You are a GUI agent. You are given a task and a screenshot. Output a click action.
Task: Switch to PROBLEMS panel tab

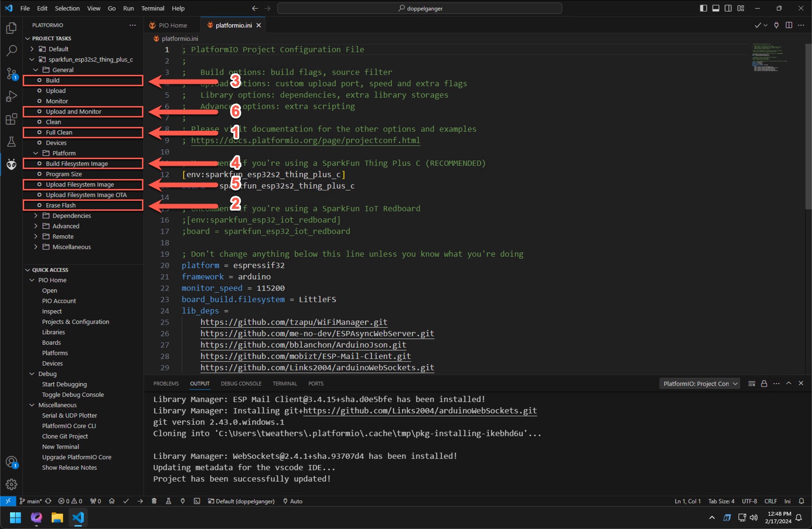point(166,384)
